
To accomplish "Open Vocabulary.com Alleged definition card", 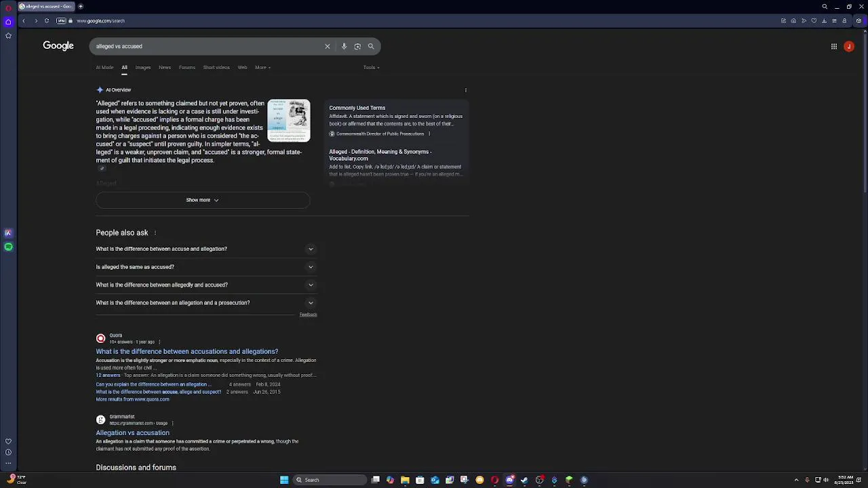I will click(x=396, y=163).
